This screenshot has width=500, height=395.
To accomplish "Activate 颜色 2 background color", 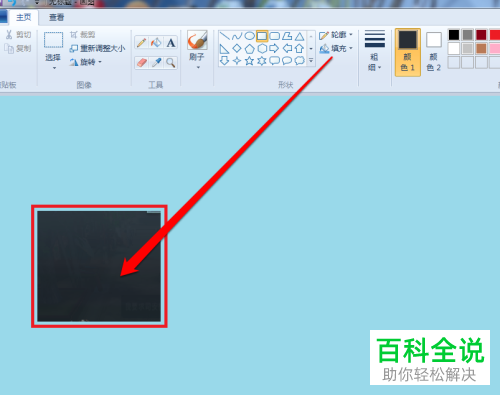I will click(434, 52).
